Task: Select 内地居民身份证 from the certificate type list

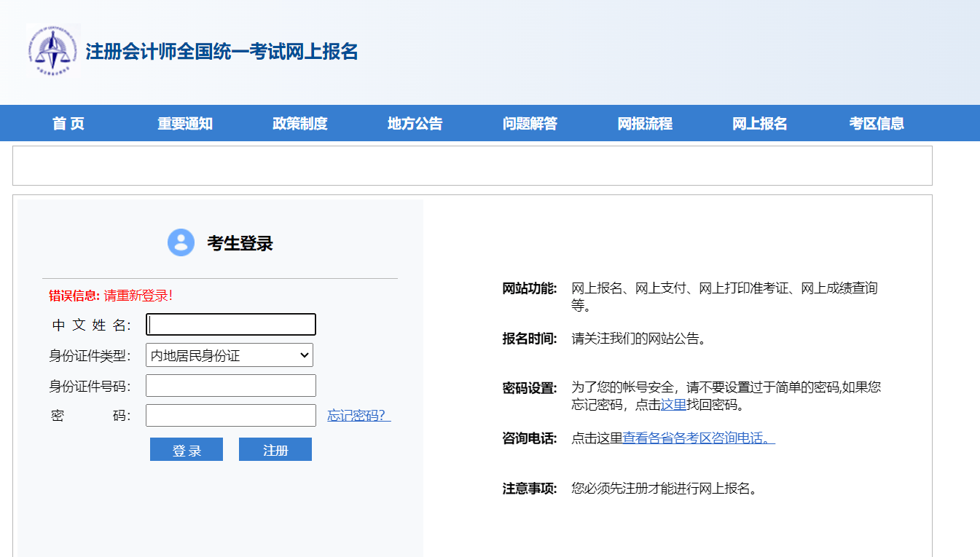Action: pyautogui.click(x=219, y=355)
